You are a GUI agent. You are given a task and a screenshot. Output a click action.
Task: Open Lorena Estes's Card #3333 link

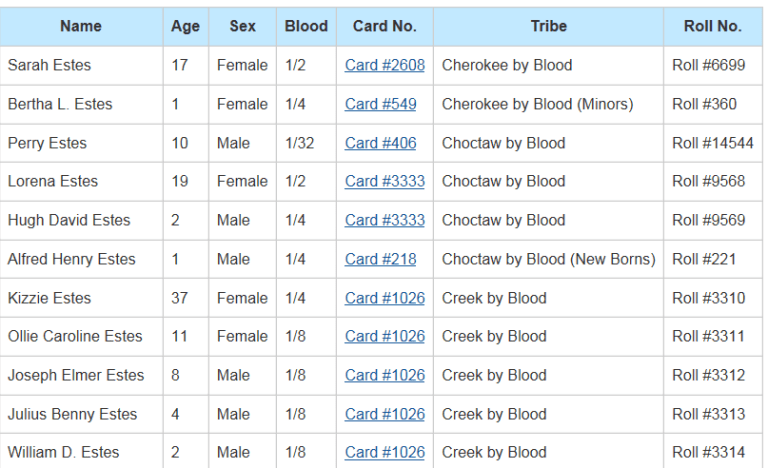click(x=384, y=181)
